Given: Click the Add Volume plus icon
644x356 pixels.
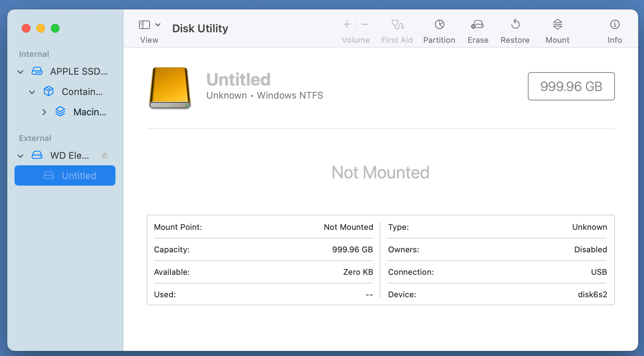Looking at the screenshot, I should point(347,24).
